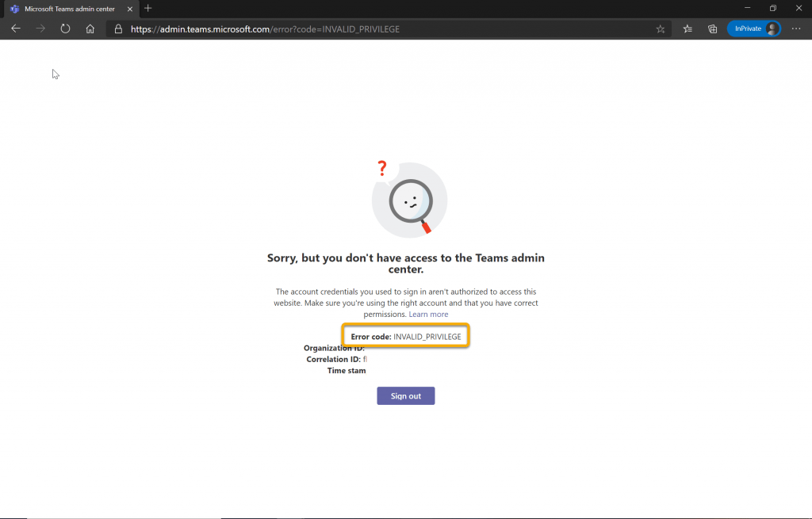View site security lock information
This screenshot has width=812, height=519.
pyautogui.click(x=119, y=29)
